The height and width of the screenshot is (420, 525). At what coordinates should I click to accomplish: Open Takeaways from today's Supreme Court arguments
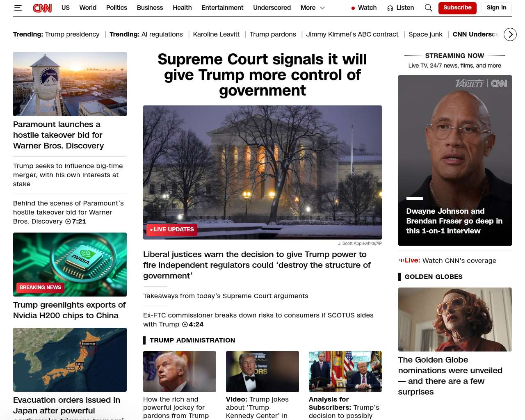coord(226,296)
